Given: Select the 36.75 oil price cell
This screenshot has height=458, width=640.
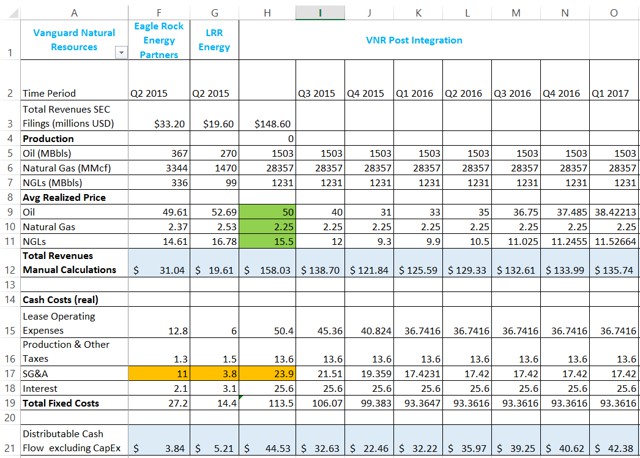Looking at the screenshot, I should tap(516, 212).
